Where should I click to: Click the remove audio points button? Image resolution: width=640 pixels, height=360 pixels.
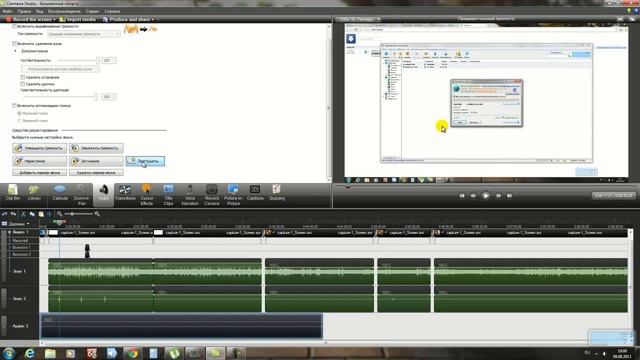(x=96, y=173)
